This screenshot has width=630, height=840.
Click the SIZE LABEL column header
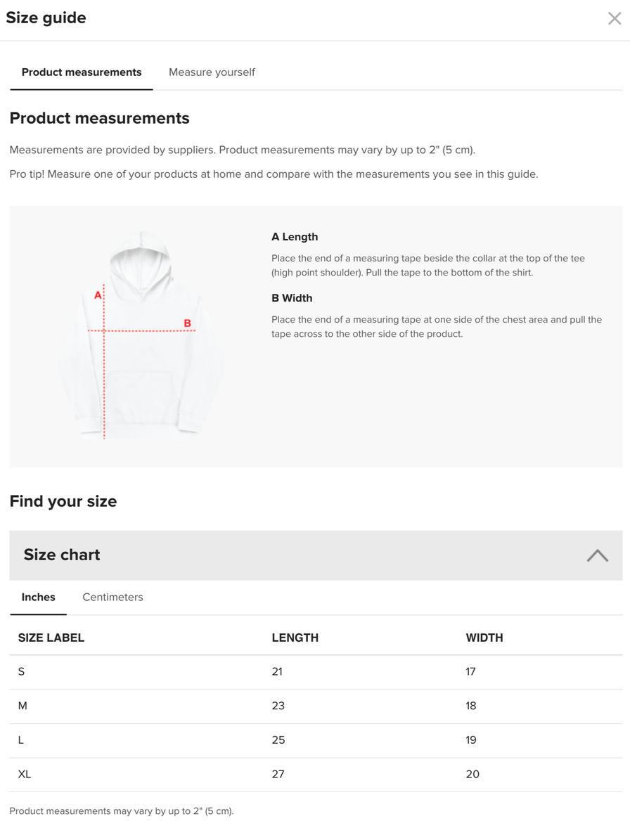coord(51,638)
